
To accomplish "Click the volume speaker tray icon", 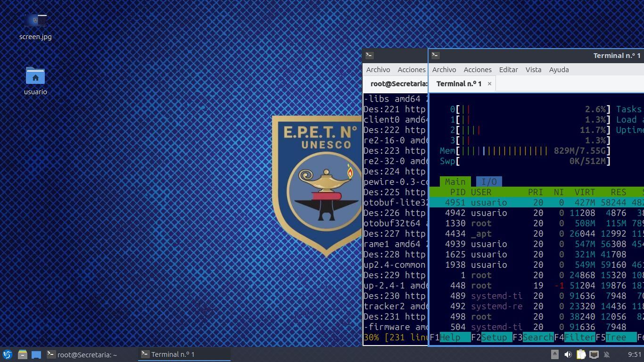I will [568, 354].
